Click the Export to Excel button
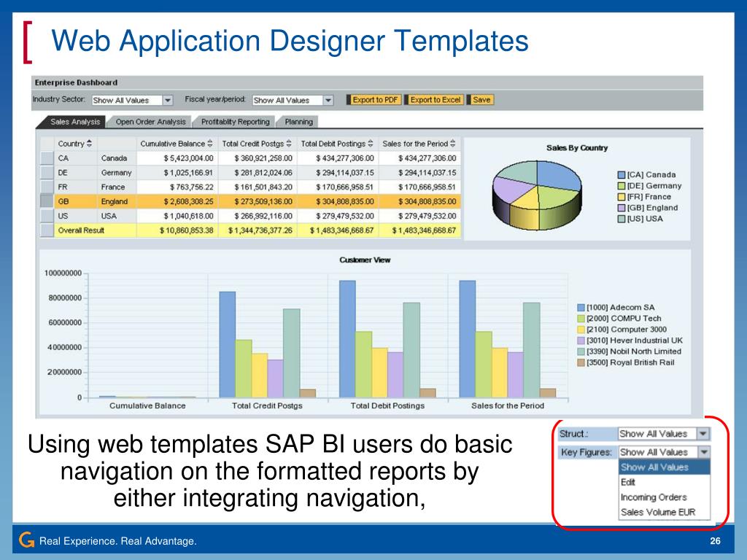Image resolution: width=747 pixels, height=560 pixels. pos(435,99)
